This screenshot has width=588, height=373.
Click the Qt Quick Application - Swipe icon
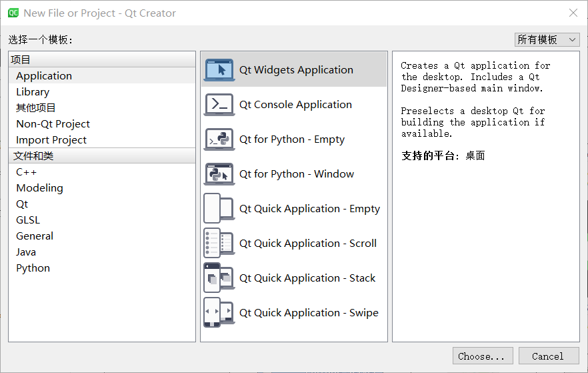click(219, 313)
